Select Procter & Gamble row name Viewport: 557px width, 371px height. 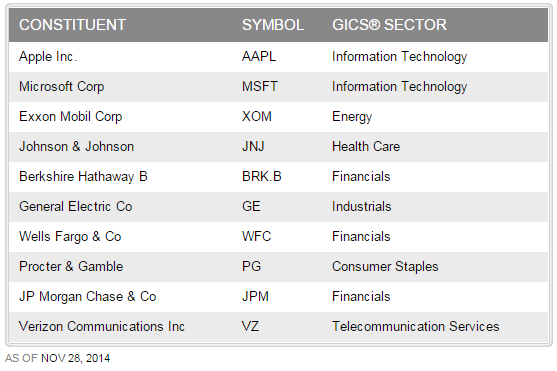71,267
